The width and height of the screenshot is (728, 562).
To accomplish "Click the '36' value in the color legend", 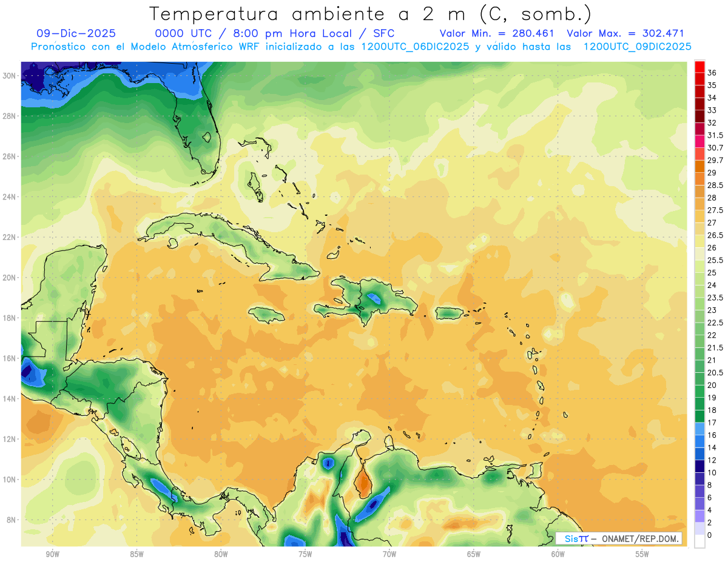I will (x=712, y=72).
